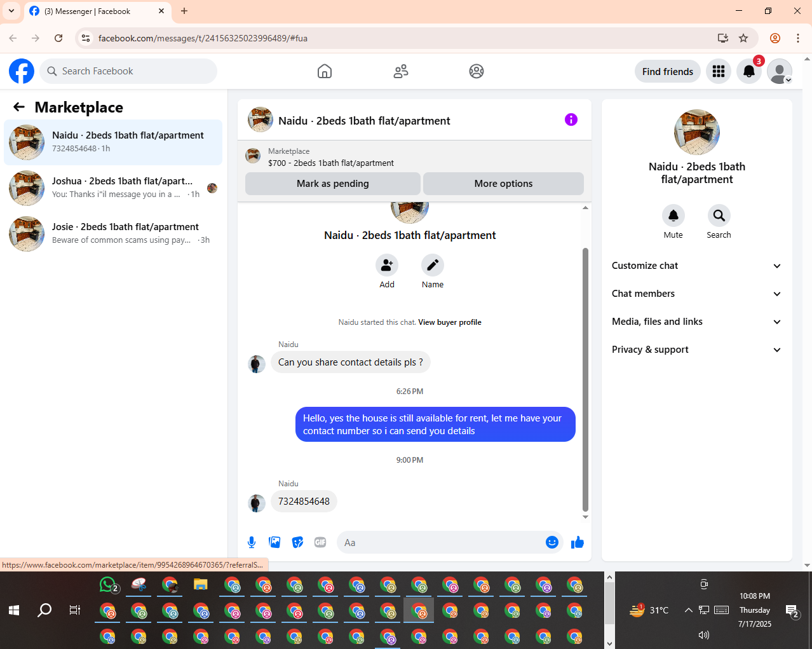The width and height of the screenshot is (812, 649).
Task: Open the Groups icon in top navigation
Action: (477, 71)
